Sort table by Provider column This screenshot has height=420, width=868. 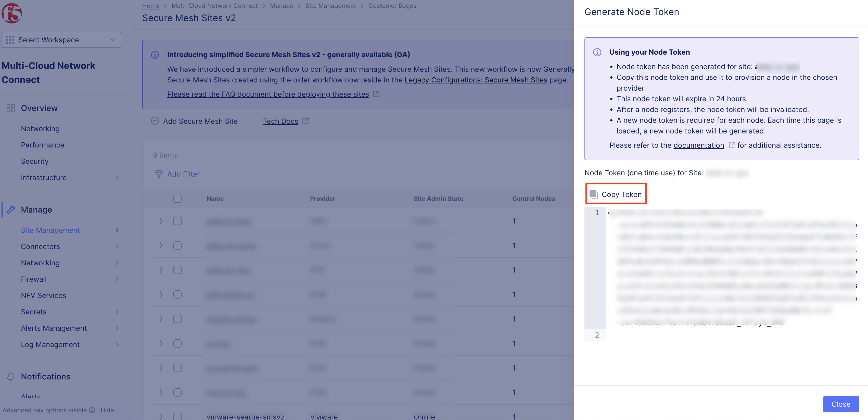323,199
